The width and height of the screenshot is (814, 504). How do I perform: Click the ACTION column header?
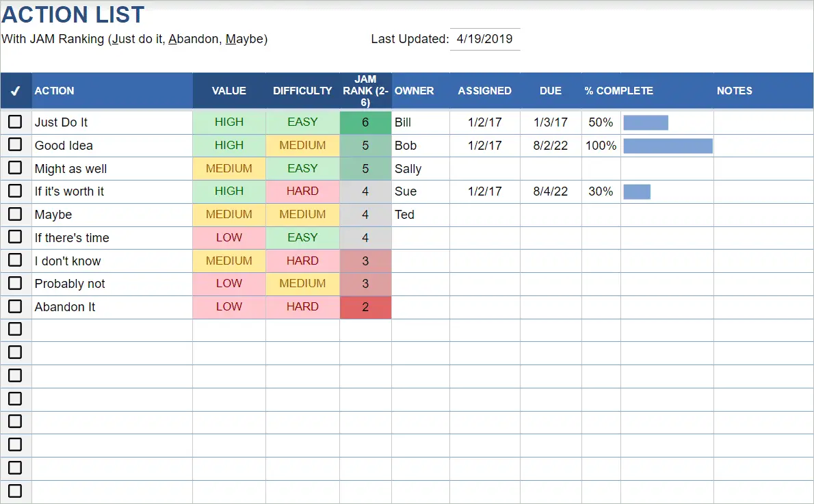point(55,91)
